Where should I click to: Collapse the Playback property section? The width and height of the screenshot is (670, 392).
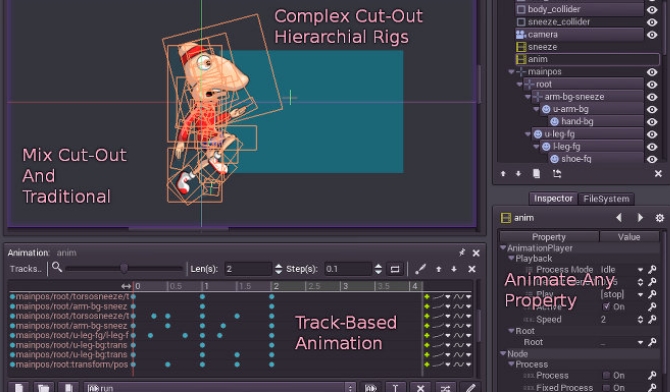pyautogui.click(x=511, y=258)
